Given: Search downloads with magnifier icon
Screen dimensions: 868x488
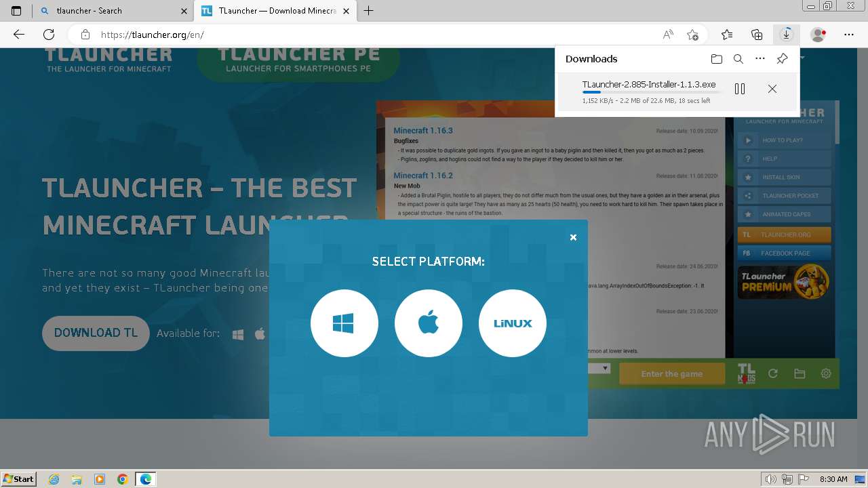Looking at the screenshot, I should tap(738, 59).
